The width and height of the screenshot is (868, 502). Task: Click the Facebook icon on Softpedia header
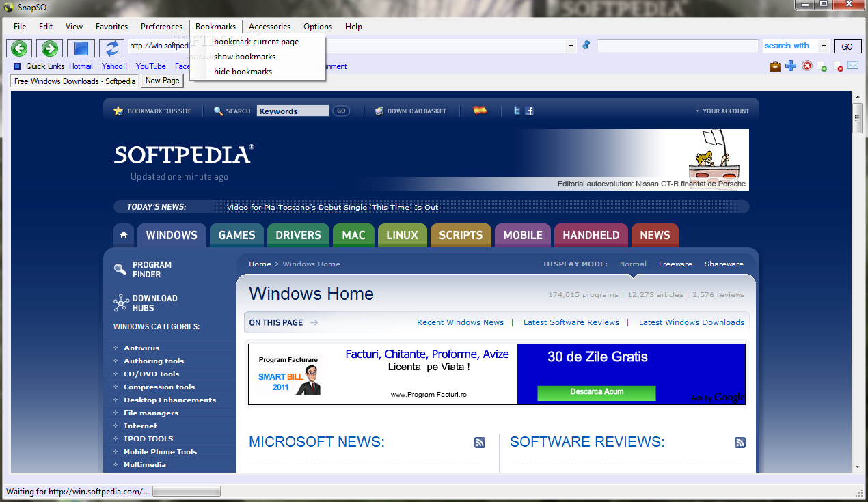(x=529, y=111)
